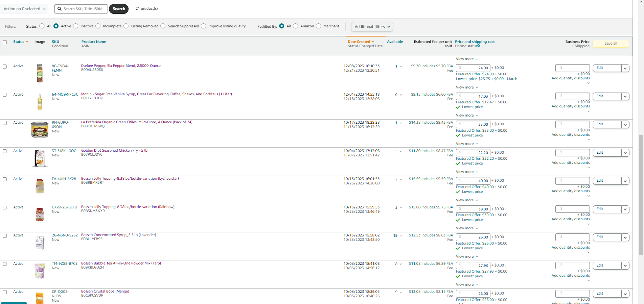Viewport: 644px width, 304px height.
Task: Open the Bossen Taro Powder Mix thumbnail
Action: pyautogui.click(x=40, y=271)
